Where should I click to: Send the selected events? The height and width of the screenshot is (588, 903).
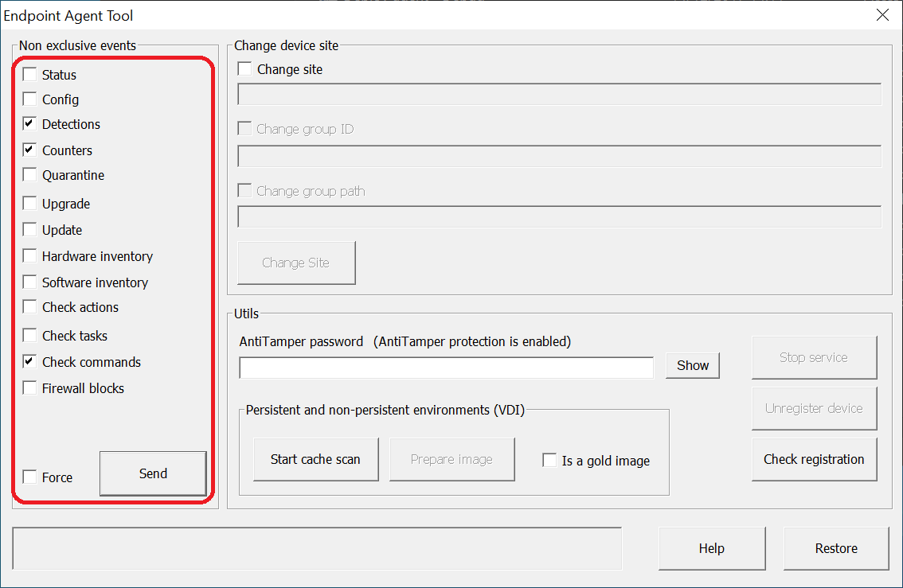(x=152, y=473)
